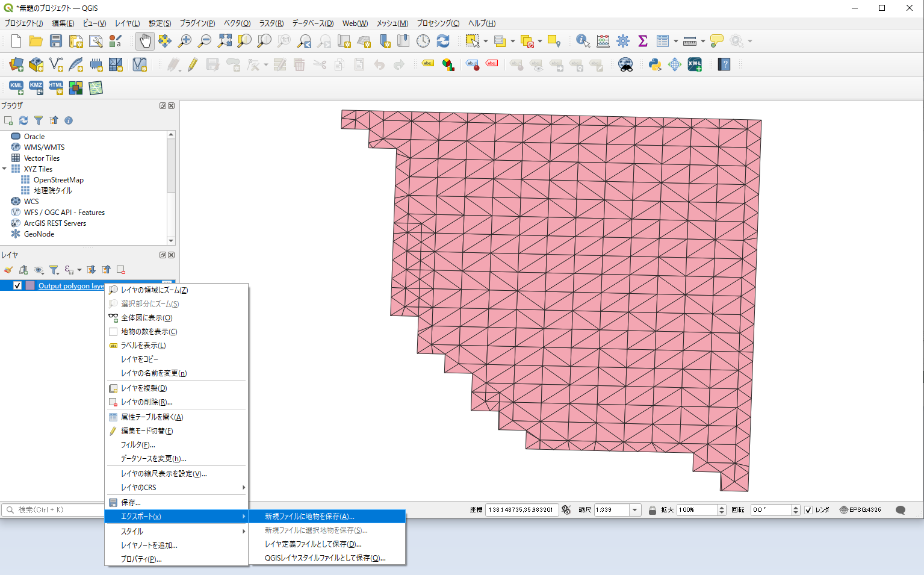Click the Save Project floppy icon
924x575 pixels.
pos(56,41)
